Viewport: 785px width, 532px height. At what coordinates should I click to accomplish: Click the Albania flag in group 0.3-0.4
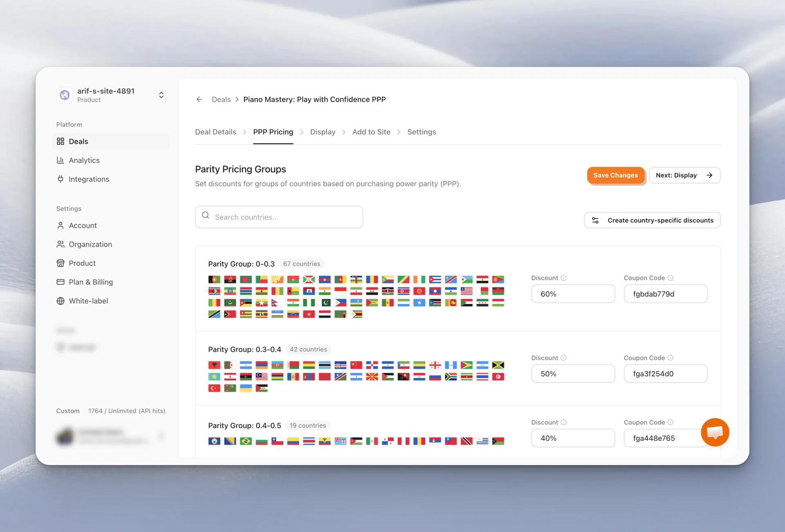(214, 365)
